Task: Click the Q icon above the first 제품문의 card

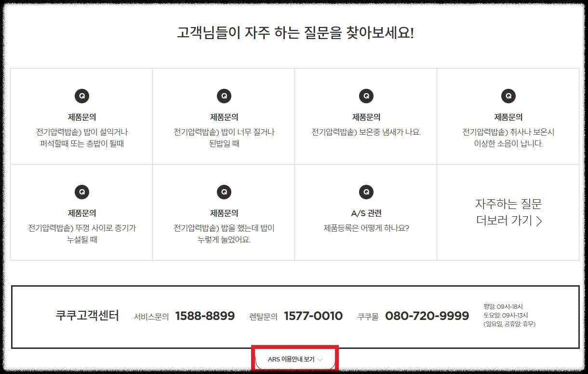Action: (82, 96)
